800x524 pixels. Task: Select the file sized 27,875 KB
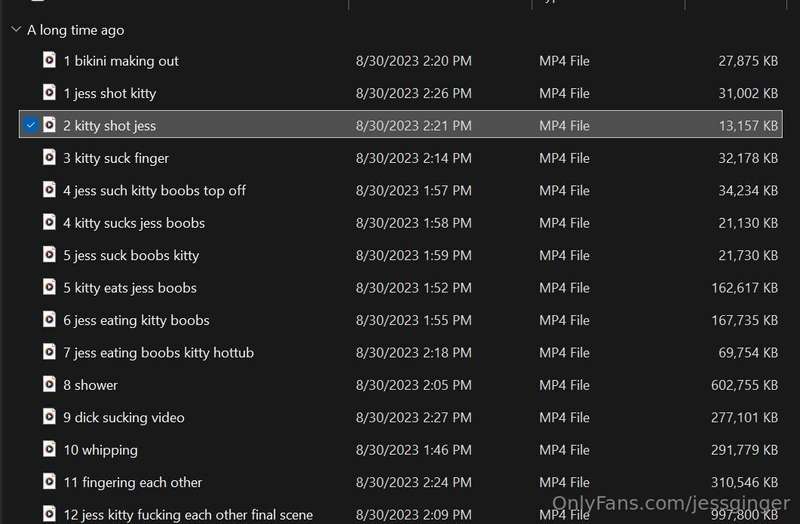[401, 61]
